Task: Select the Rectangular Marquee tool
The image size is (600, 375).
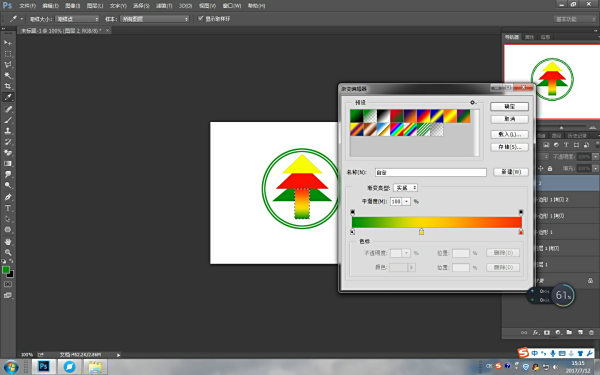Action: (8, 54)
